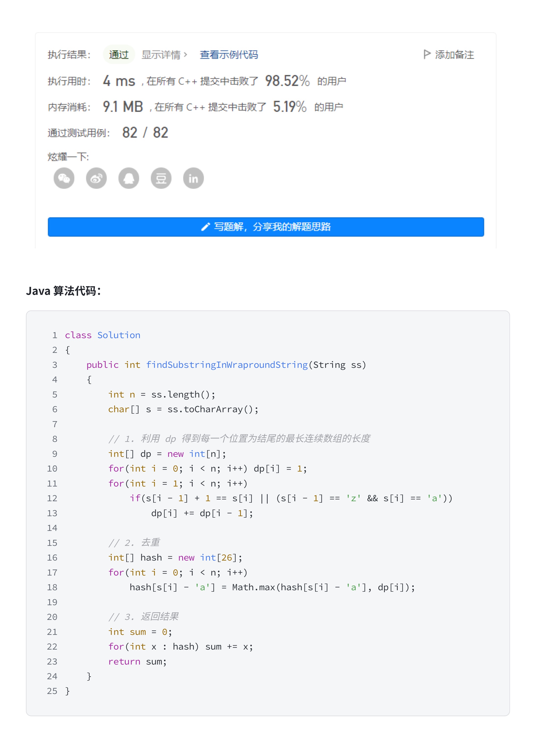The width and height of the screenshot is (535, 756).
Task: Click the pencil icon on blue button
Action: (x=206, y=227)
